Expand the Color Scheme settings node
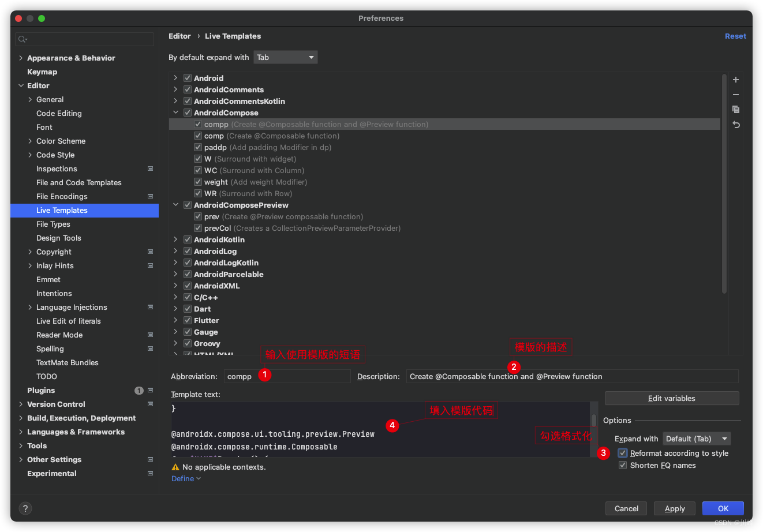The image size is (763, 532). [30, 141]
